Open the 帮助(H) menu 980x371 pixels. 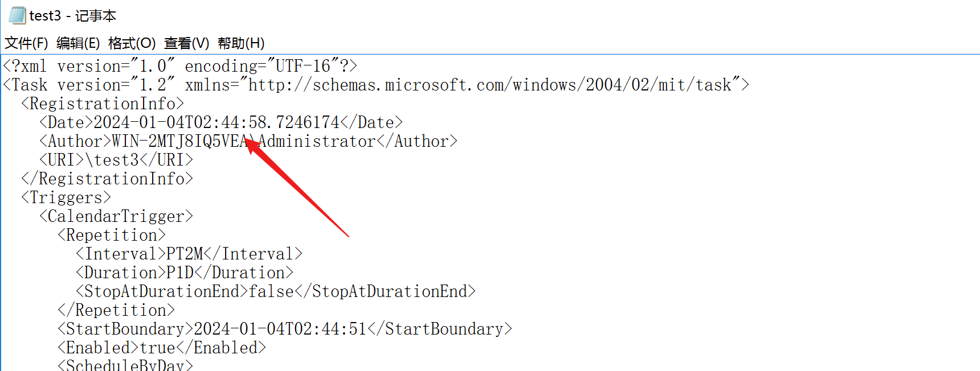tap(241, 43)
